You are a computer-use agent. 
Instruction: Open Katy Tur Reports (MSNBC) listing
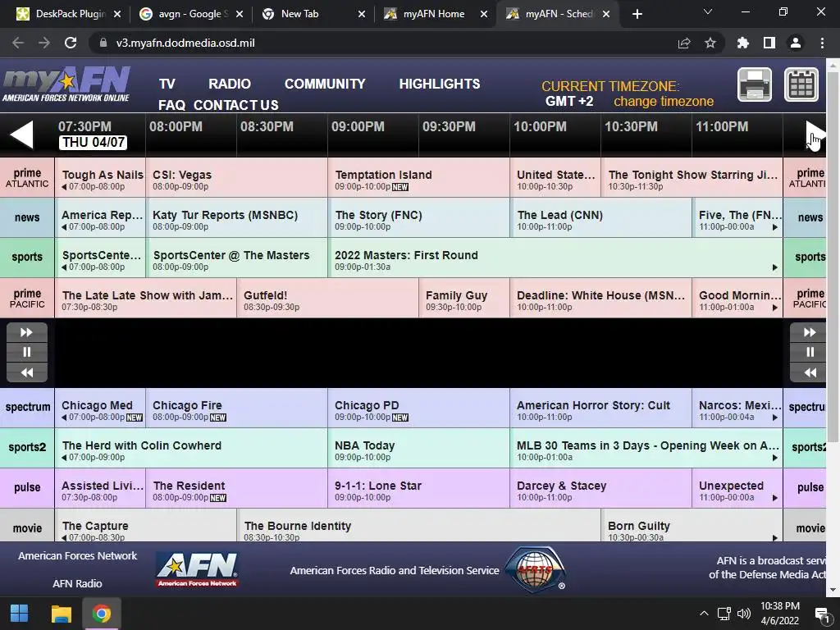(x=236, y=217)
